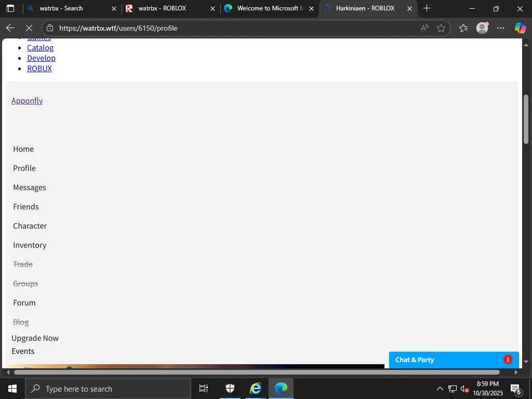Open the Read aloud icon in address bar
This screenshot has height=399, width=532.
click(424, 28)
